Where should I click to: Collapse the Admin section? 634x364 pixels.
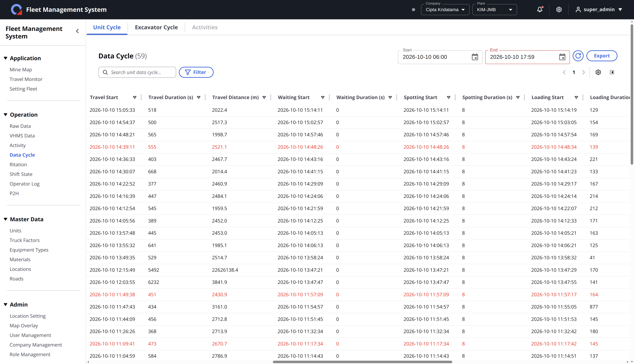pos(6,305)
